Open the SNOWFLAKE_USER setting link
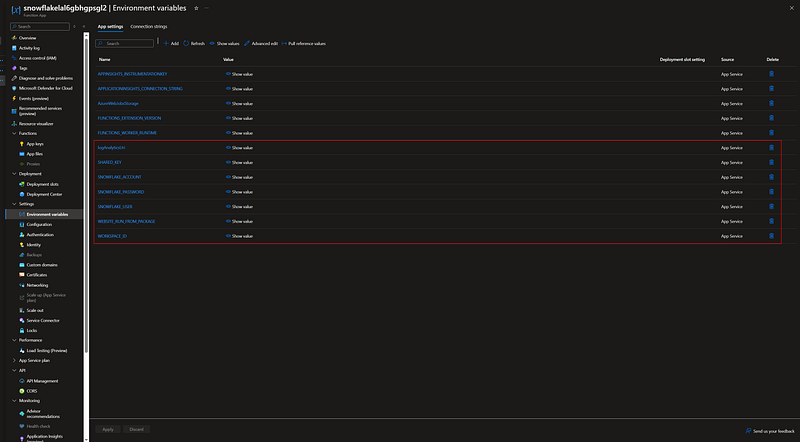 click(115, 207)
